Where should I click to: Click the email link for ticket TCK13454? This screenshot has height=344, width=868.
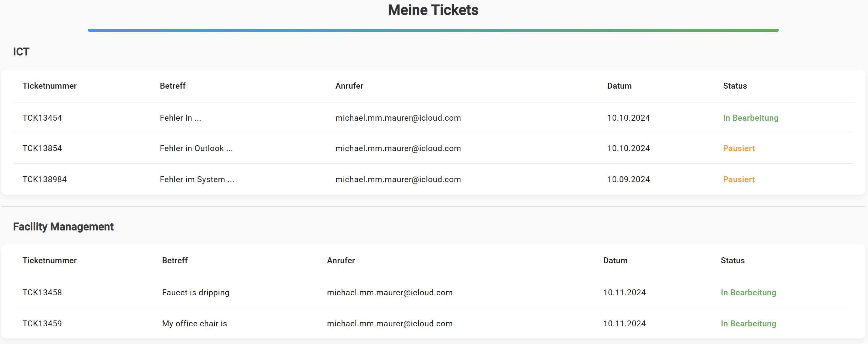pyautogui.click(x=398, y=118)
